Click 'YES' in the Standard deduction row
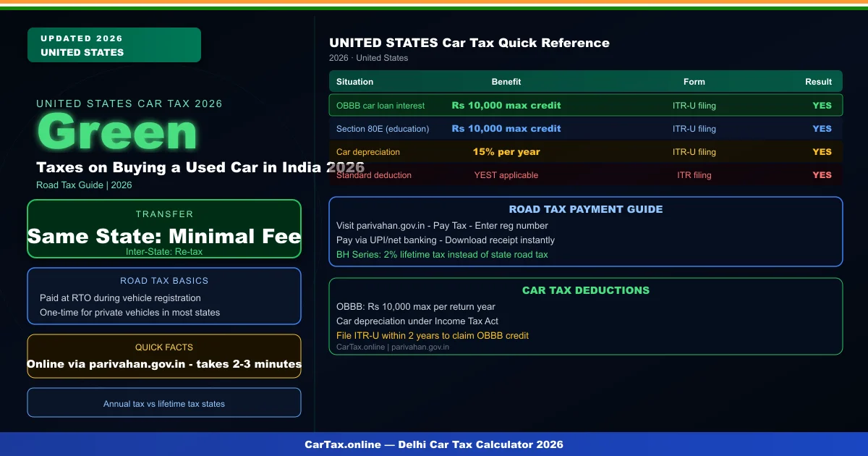This screenshot has height=456, width=868. tap(822, 175)
